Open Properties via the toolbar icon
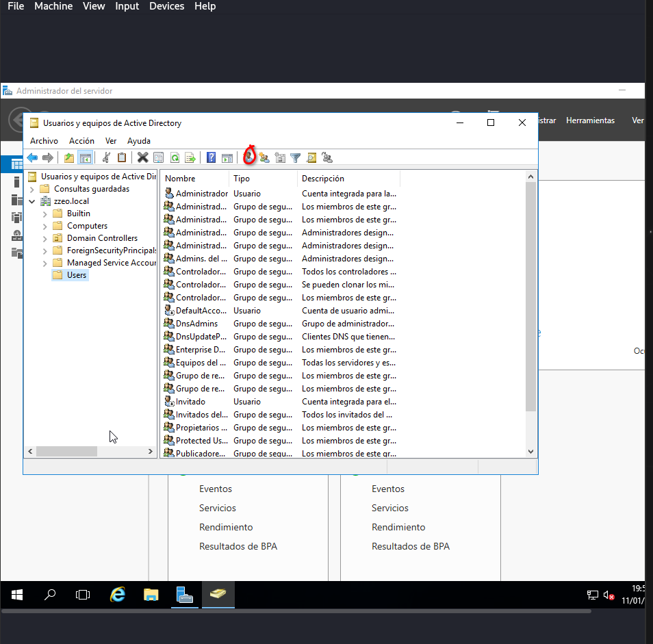Screen dimensions: 653x644 pyautogui.click(x=158, y=158)
